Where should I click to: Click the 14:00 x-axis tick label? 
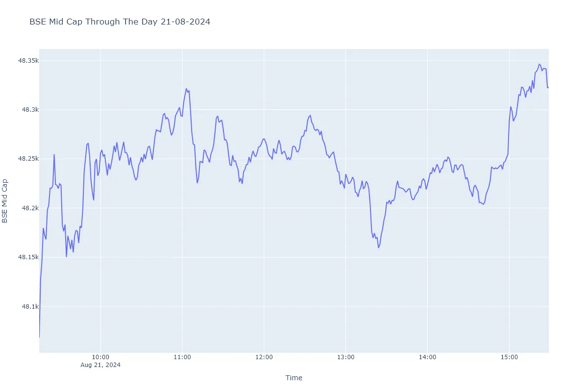point(427,358)
